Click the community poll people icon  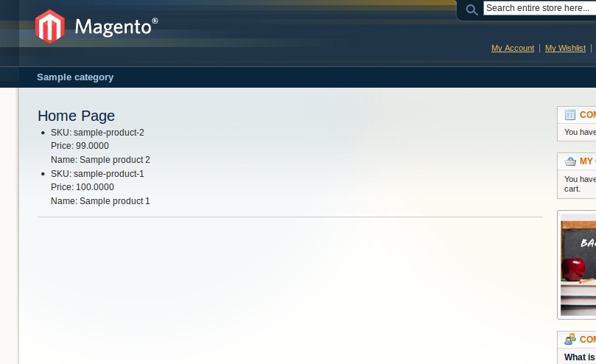(x=570, y=339)
